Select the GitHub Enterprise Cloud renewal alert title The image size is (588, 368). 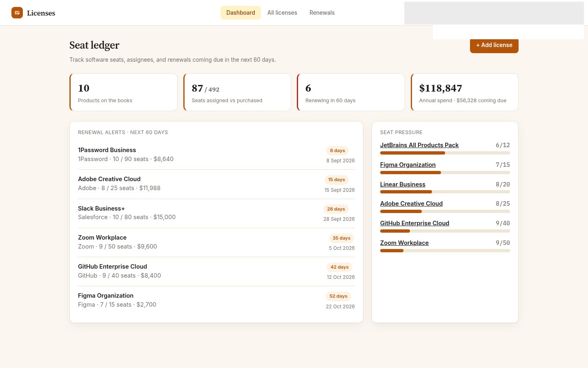112,267
